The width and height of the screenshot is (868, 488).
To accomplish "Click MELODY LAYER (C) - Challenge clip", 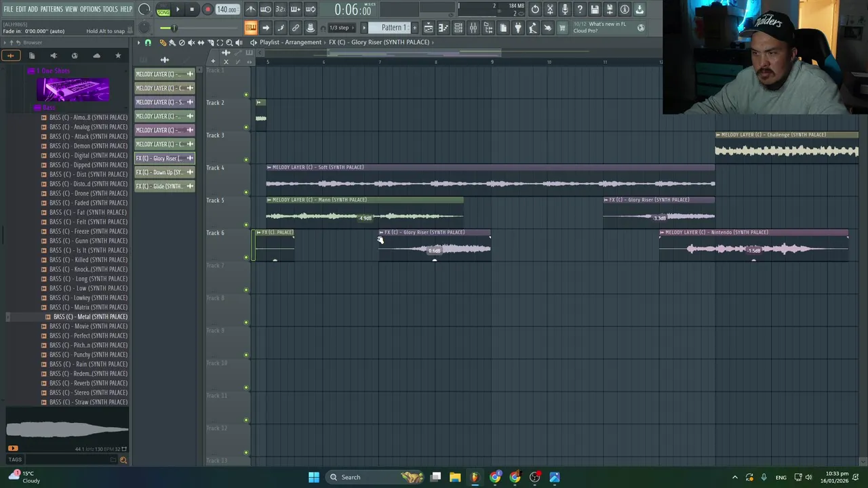I will pyautogui.click(x=787, y=146).
